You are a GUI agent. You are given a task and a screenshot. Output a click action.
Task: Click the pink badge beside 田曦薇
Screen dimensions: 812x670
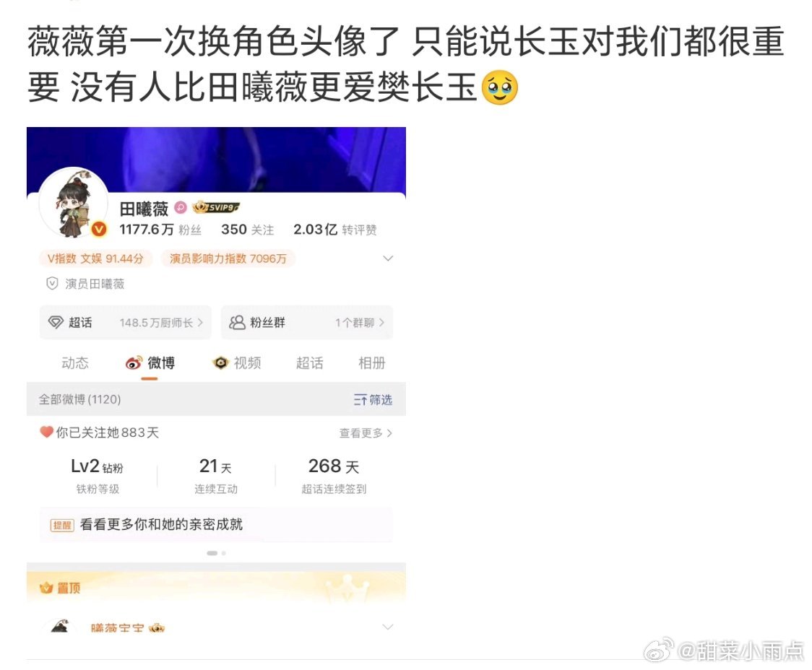[x=180, y=207]
